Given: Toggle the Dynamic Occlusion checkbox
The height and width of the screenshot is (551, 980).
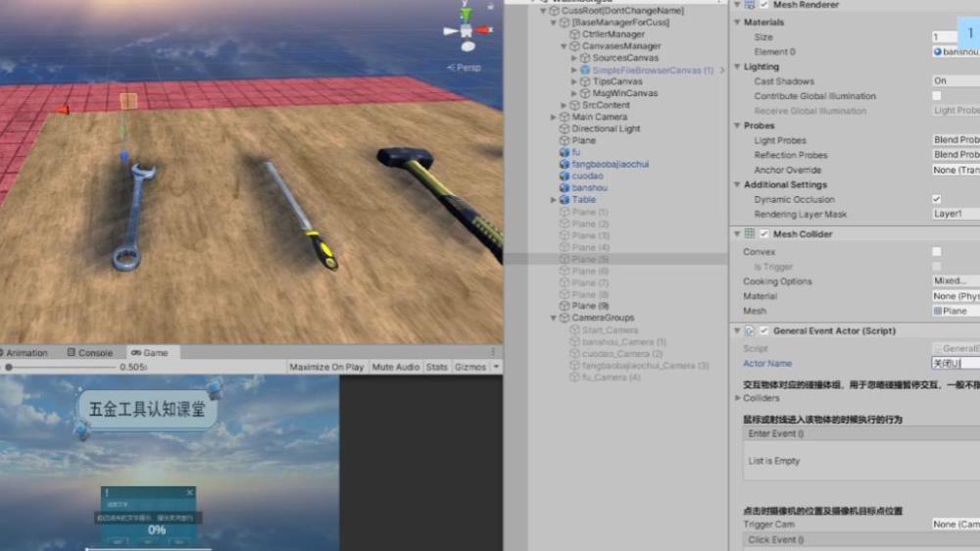Looking at the screenshot, I should click(x=936, y=199).
